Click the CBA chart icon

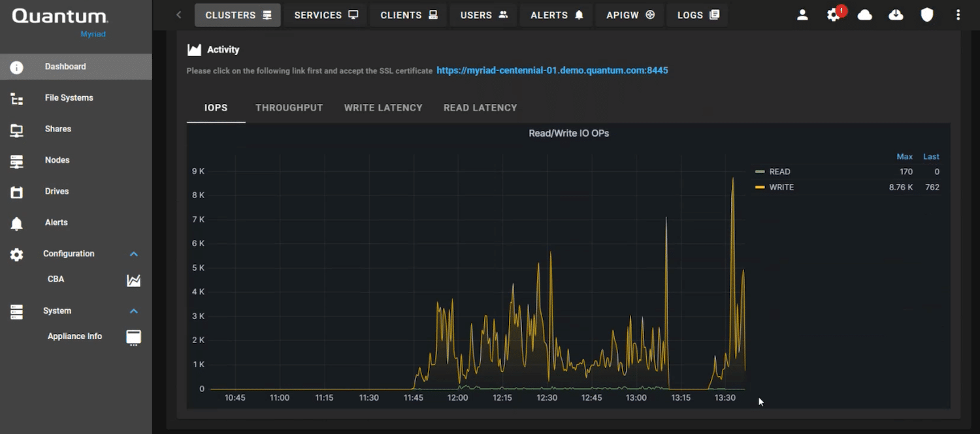[133, 280]
